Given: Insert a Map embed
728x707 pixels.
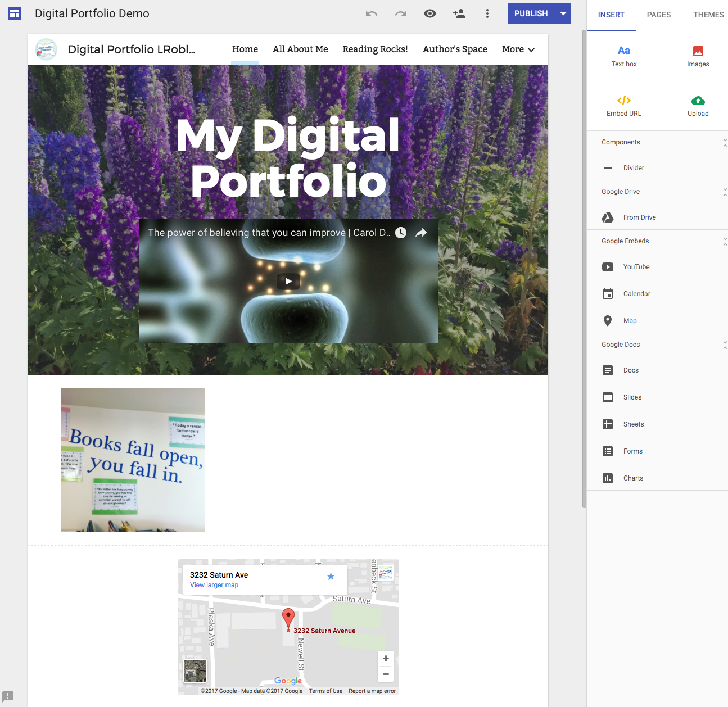Looking at the screenshot, I should point(630,320).
